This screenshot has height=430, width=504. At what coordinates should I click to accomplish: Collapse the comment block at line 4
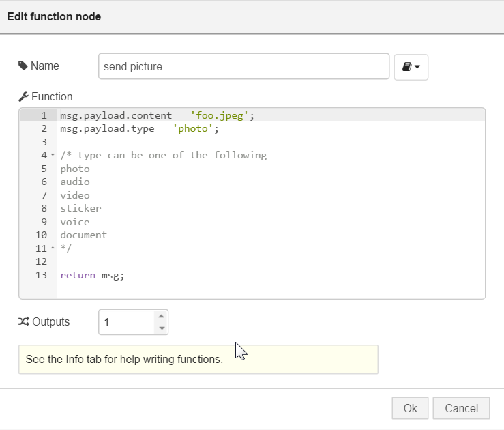click(53, 156)
